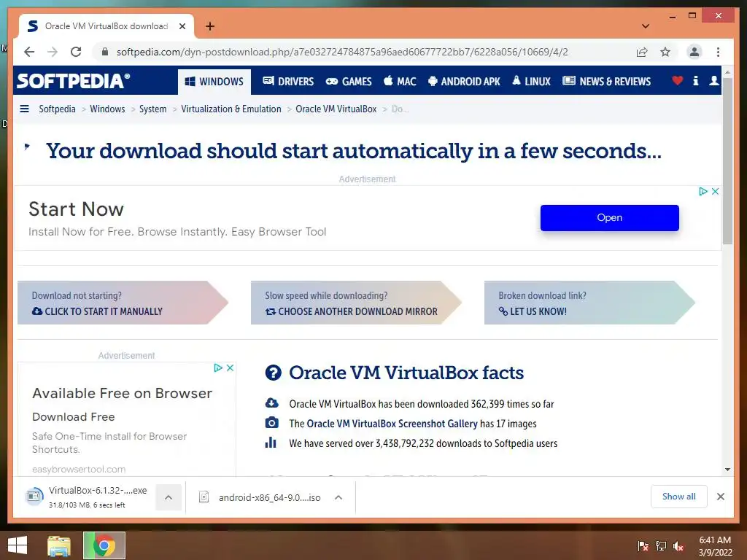Click the address bar URL

point(342,52)
